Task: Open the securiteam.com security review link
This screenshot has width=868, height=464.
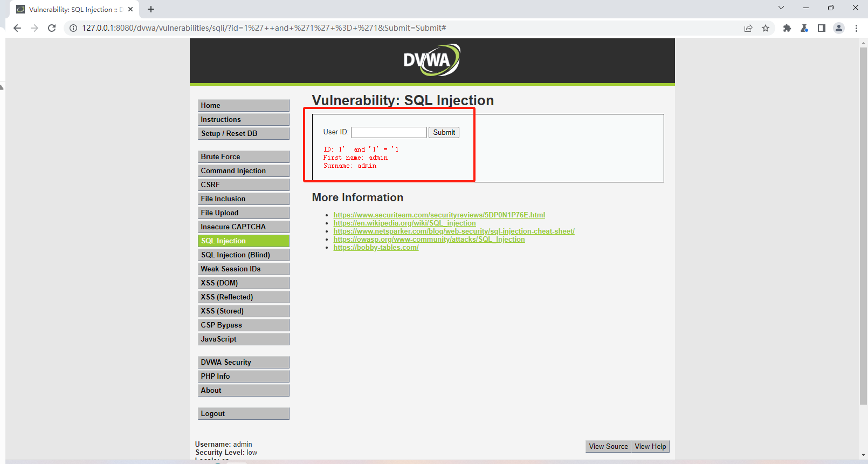Action: [439, 215]
